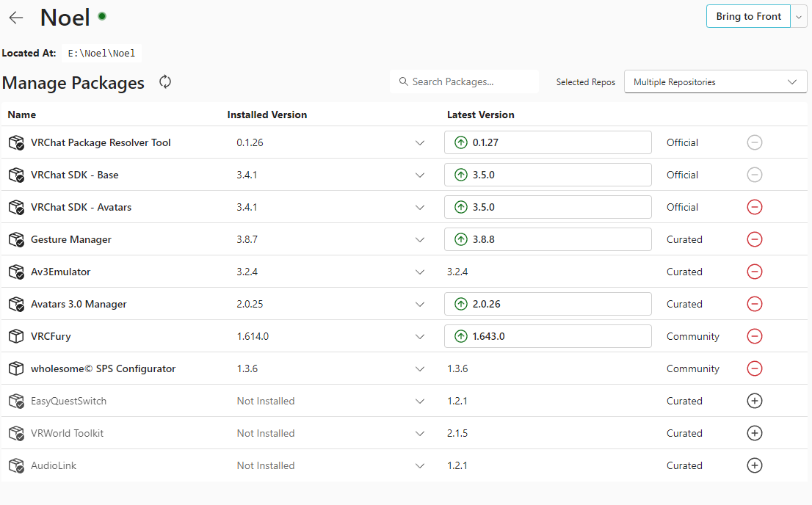Viewport: 812px width, 505px height.
Task: Remove Avatars 3.0 Manager package
Action: (755, 304)
